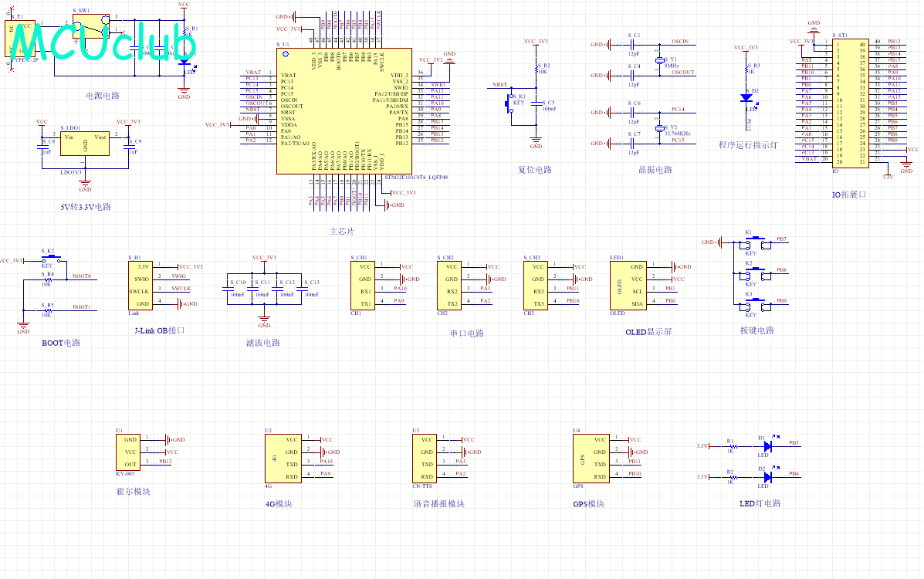Click the S_C5 100nF reset capacitor
The width and height of the screenshot is (924, 579).
(536, 103)
